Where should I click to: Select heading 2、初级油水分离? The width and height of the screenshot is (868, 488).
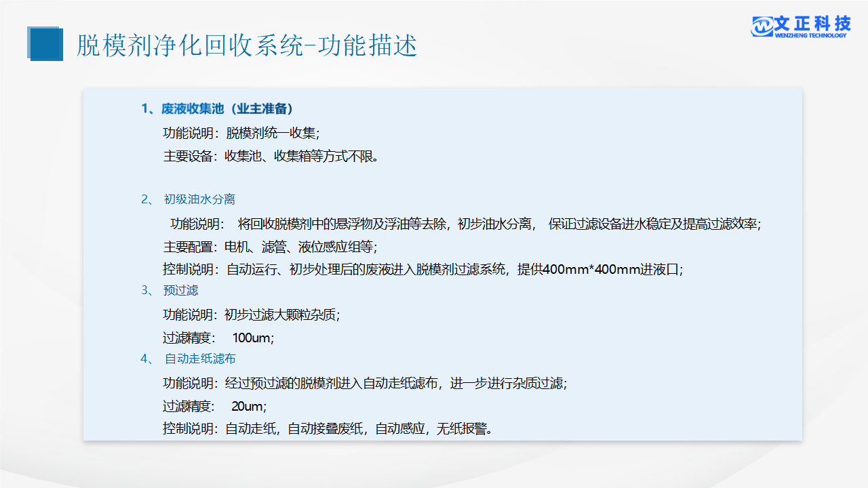pos(189,199)
